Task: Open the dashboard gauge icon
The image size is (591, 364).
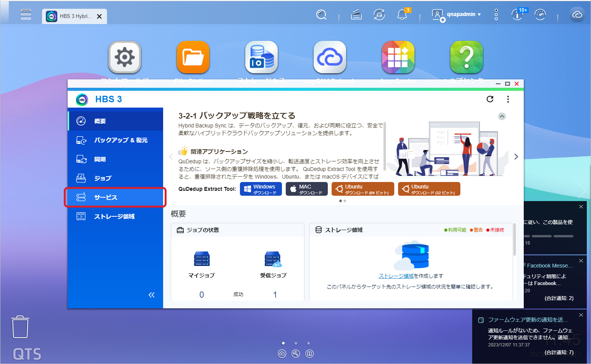Action: coord(540,14)
